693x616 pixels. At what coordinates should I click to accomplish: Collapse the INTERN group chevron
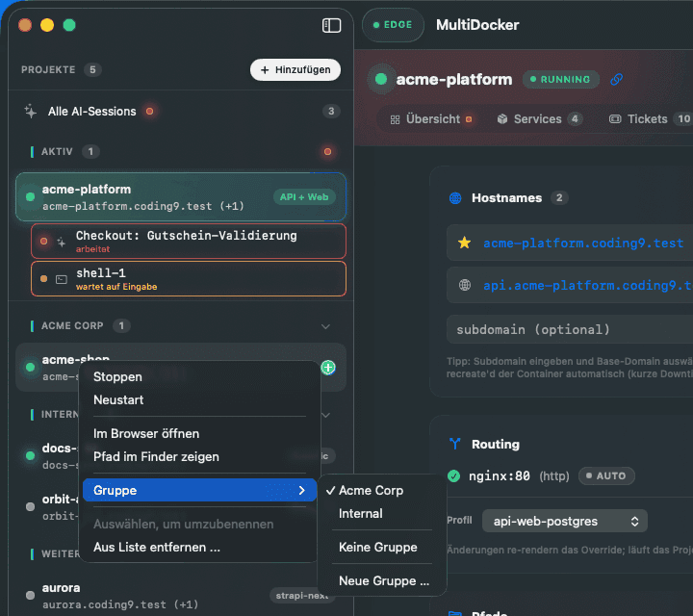pos(325,415)
